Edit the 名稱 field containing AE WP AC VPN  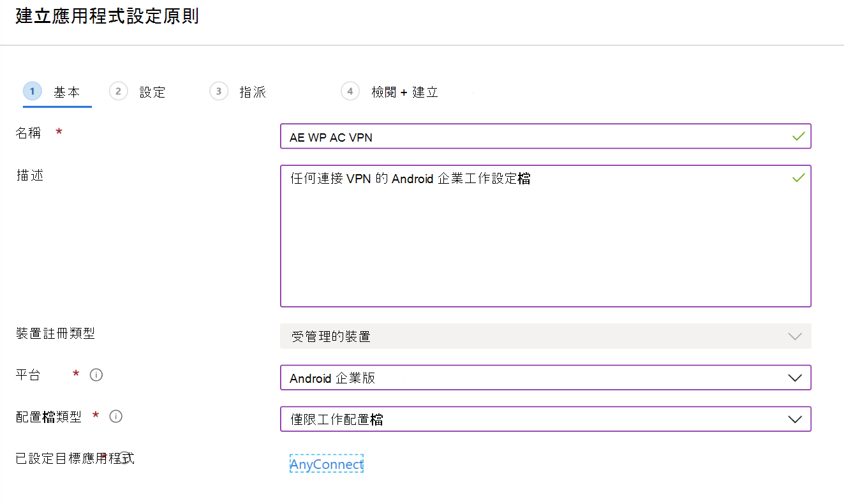545,137
